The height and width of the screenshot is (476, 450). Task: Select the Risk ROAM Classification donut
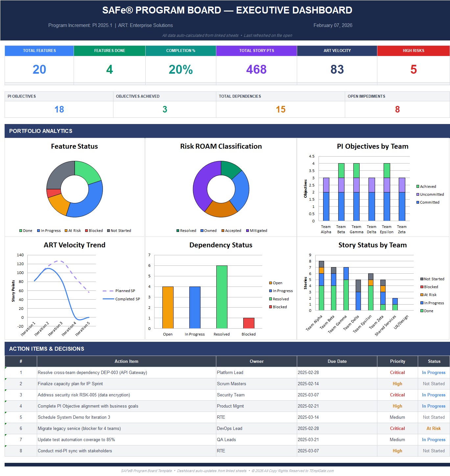click(221, 189)
